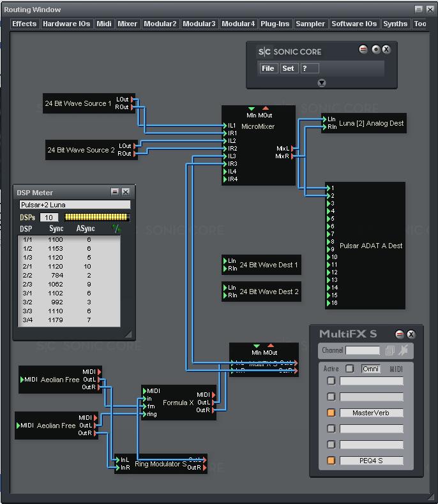The width and height of the screenshot is (438, 504).
Task: Click the DSPs count field showing 10
Action: click(49, 218)
